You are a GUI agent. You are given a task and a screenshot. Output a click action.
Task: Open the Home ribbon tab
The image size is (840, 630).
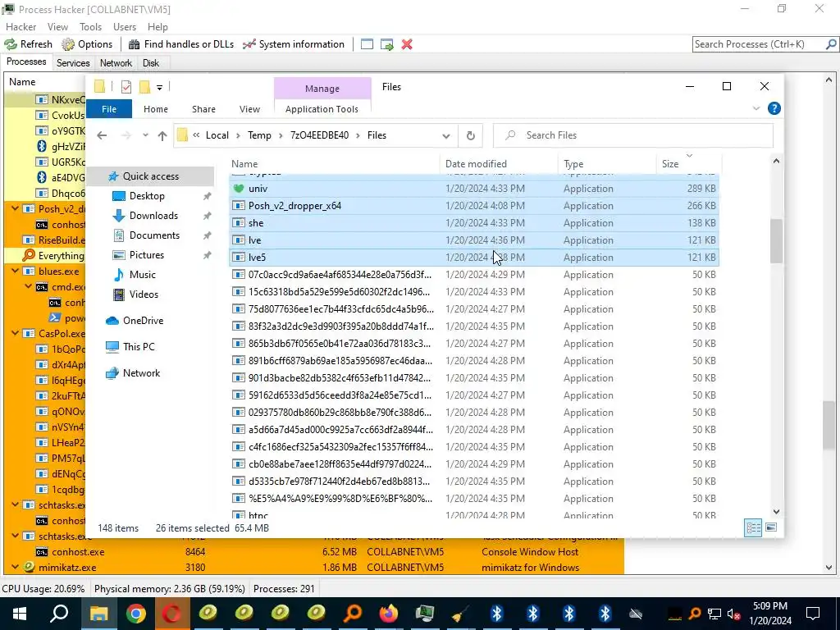pos(155,109)
